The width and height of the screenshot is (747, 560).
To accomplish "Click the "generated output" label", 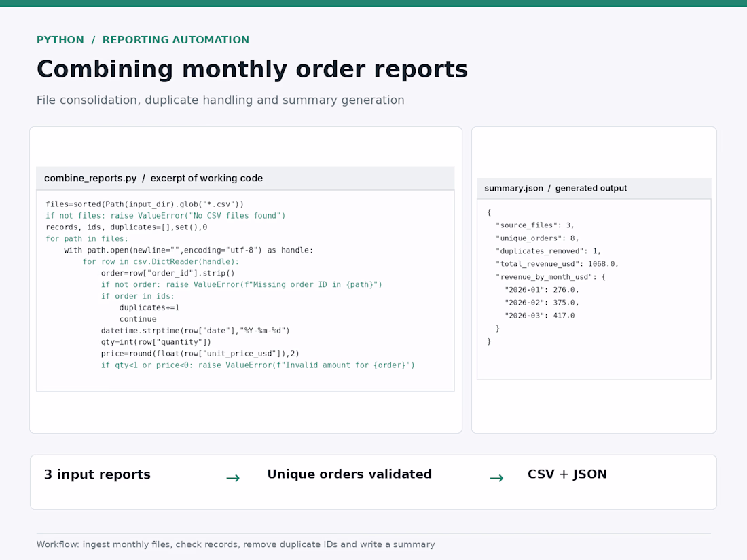I will 591,188.
